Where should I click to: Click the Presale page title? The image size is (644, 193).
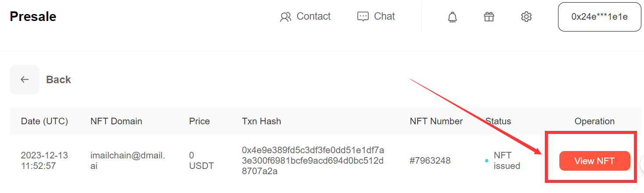(33, 17)
